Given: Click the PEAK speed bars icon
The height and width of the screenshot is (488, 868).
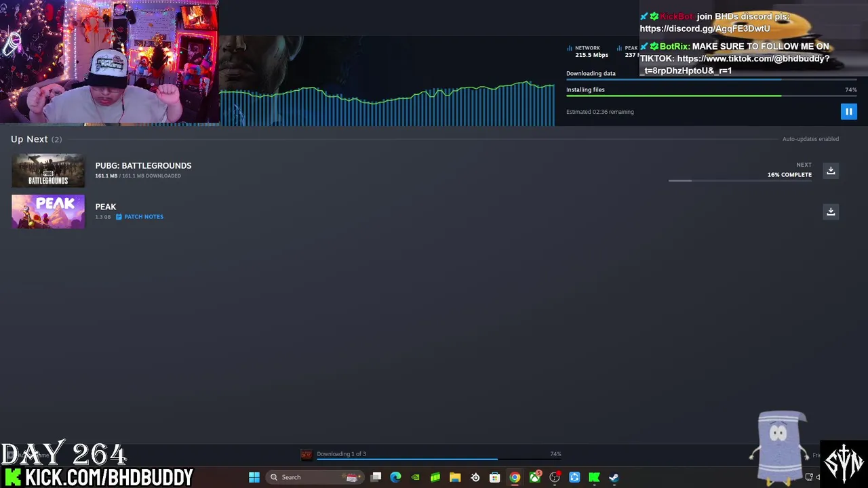Looking at the screenshot, I should 620,48.
